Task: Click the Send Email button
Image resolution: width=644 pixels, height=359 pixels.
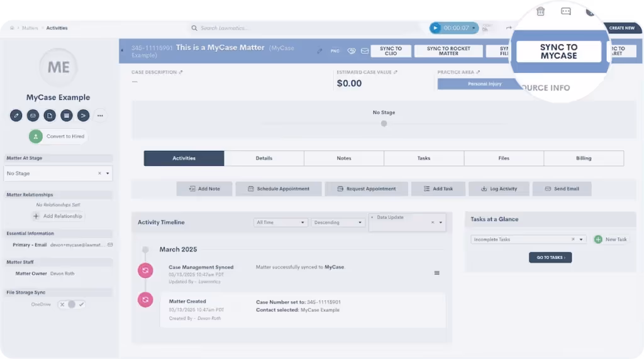Action: tap(562, 189)
